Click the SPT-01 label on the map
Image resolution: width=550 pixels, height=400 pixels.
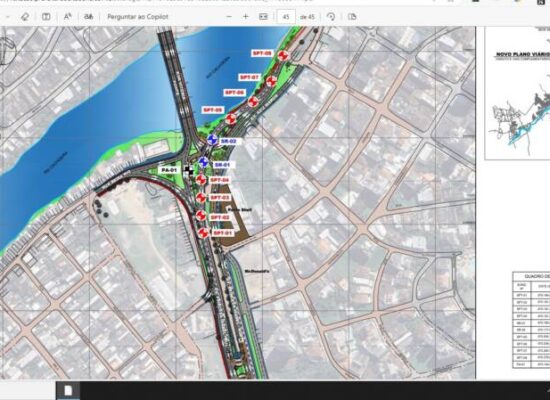tap(222, 233)
